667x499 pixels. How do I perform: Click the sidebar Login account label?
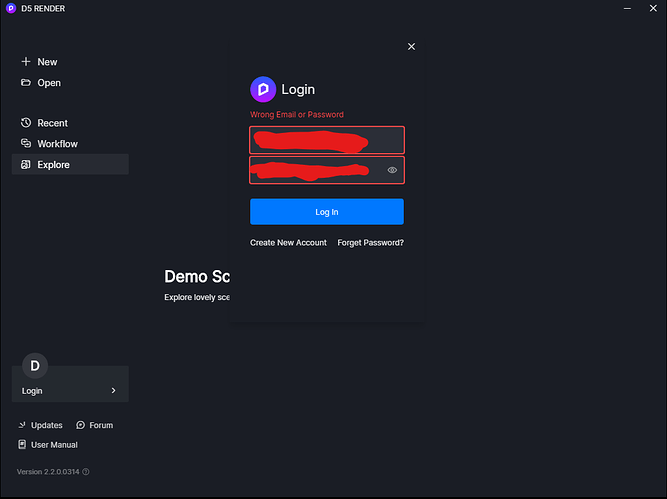(32, 391)
